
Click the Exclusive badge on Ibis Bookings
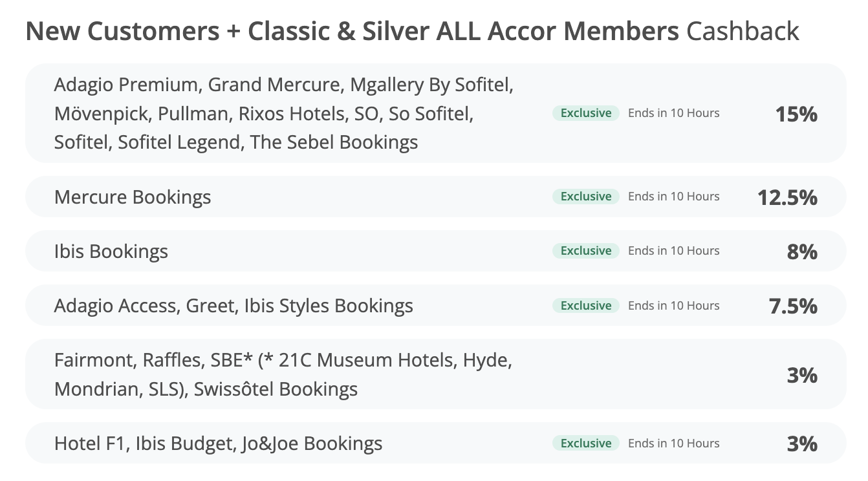pos(585,251)
